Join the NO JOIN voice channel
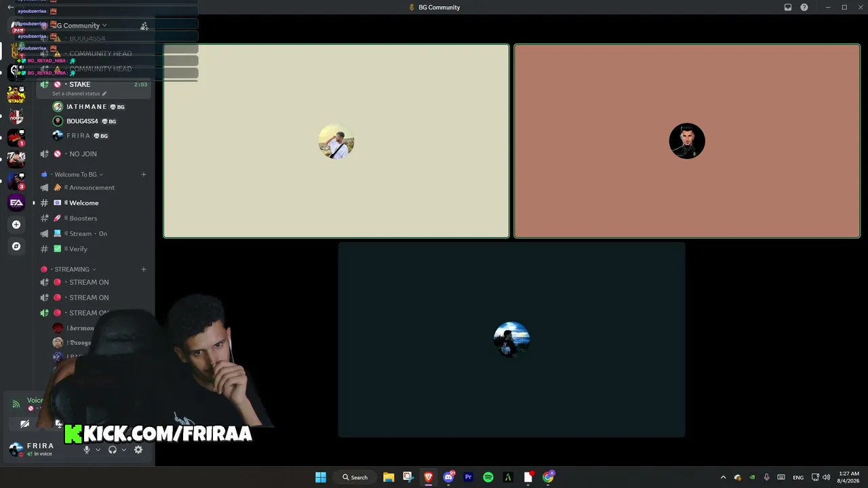868x488 pixels. 94,154
